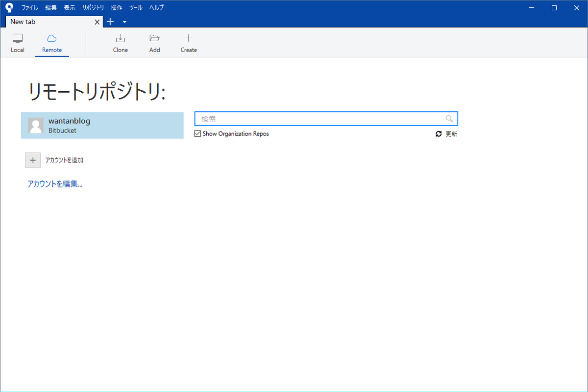Open the new tab dropdown arrow
The image size is (588, 392).
click(124, 22)
